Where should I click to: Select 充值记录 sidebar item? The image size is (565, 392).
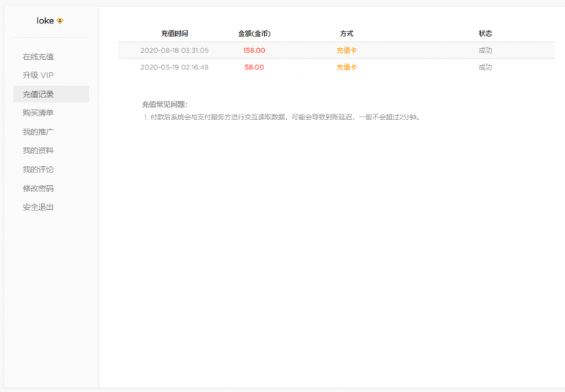click(38, 94)
